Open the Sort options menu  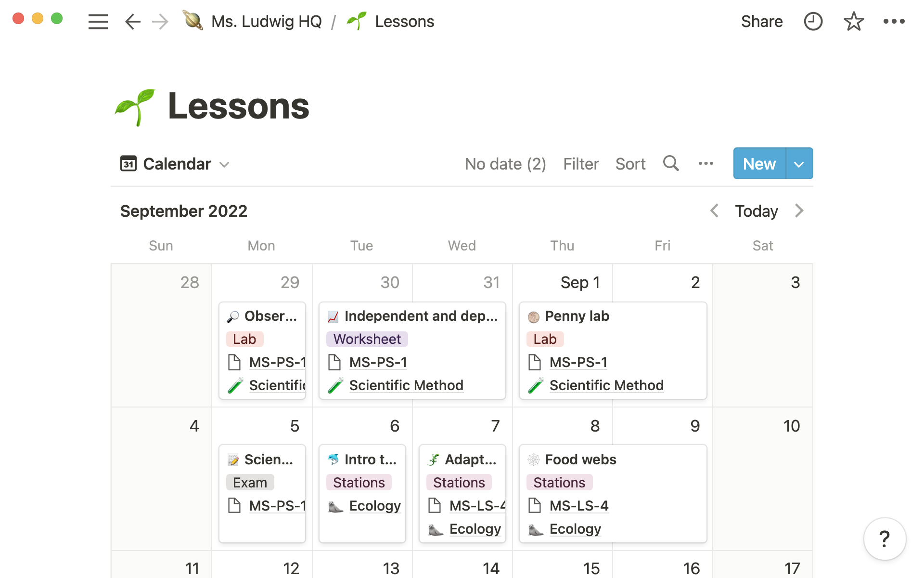(x=629, y=163)
